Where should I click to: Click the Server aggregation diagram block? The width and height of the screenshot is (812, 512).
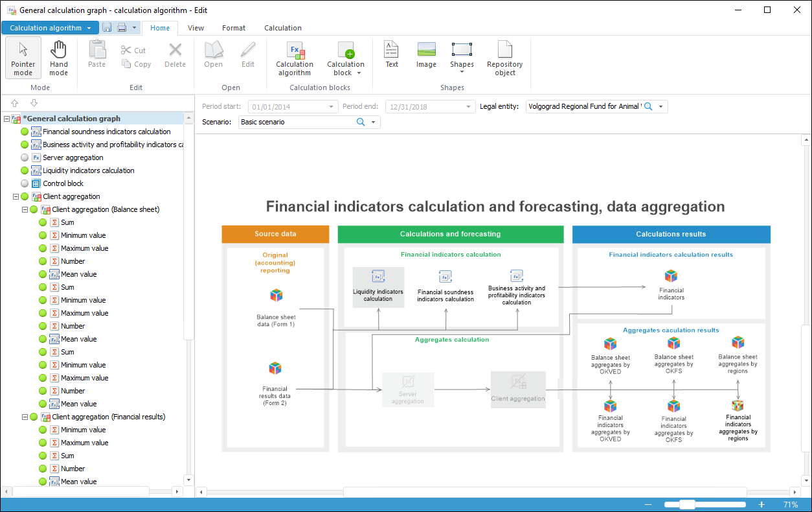(407, 390)
